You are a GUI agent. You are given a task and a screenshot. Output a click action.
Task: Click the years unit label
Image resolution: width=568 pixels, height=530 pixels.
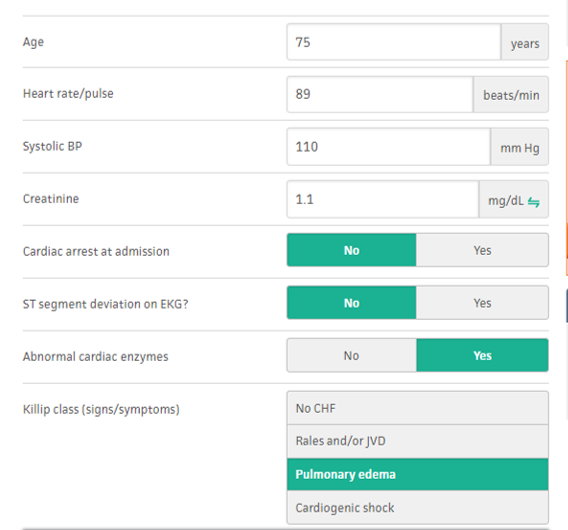525,42
